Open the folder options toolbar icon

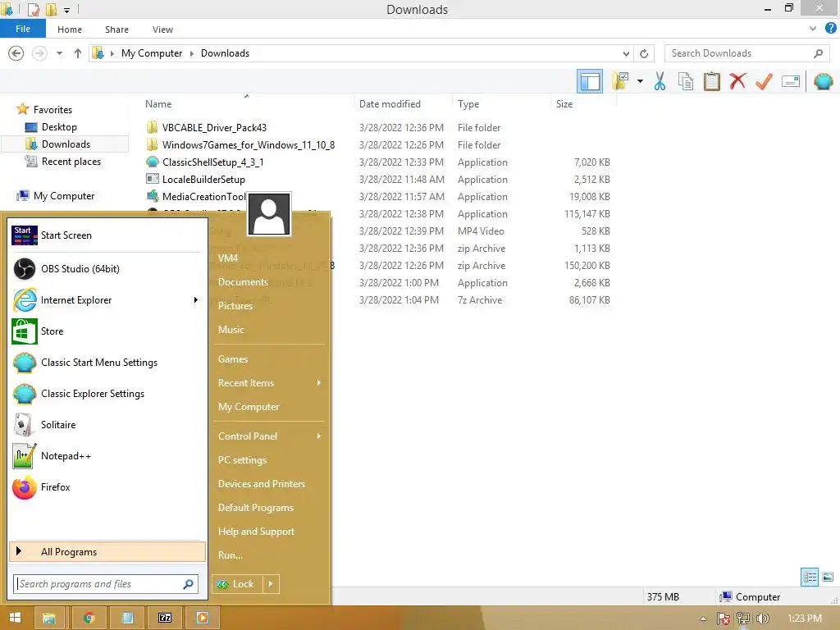[x=622, y=81]
